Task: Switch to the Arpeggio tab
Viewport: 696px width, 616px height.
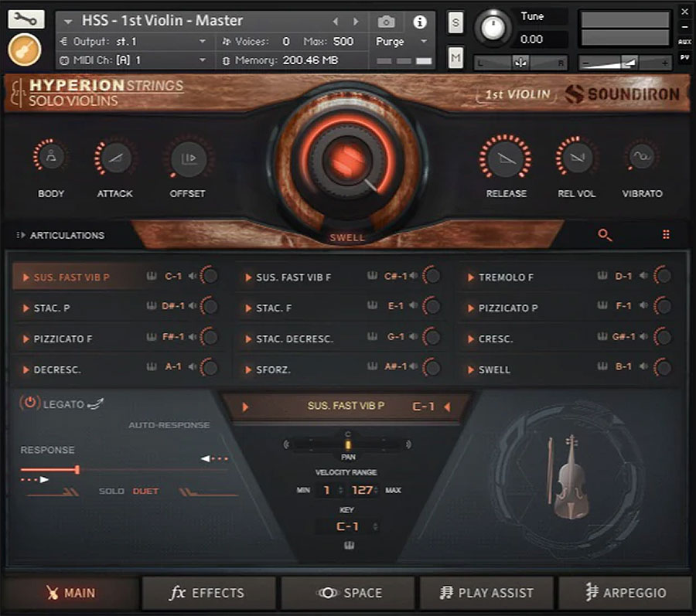Action: (625, 593)
